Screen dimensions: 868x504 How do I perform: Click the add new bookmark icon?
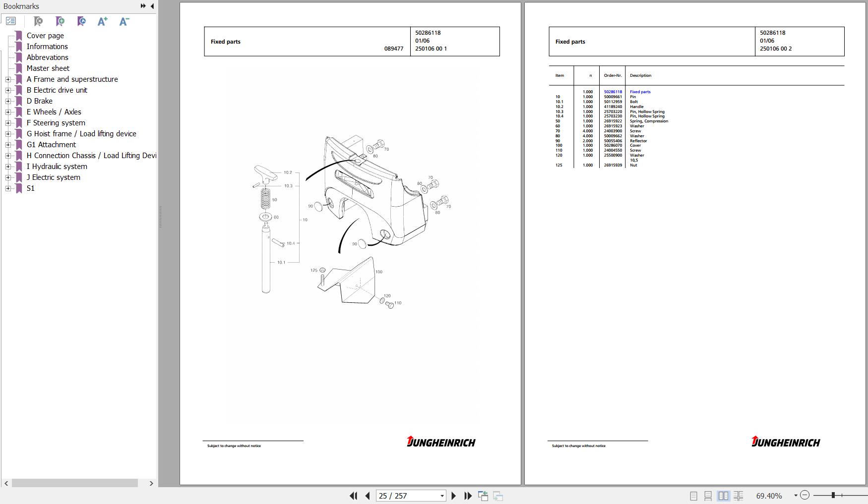[60, 21]
